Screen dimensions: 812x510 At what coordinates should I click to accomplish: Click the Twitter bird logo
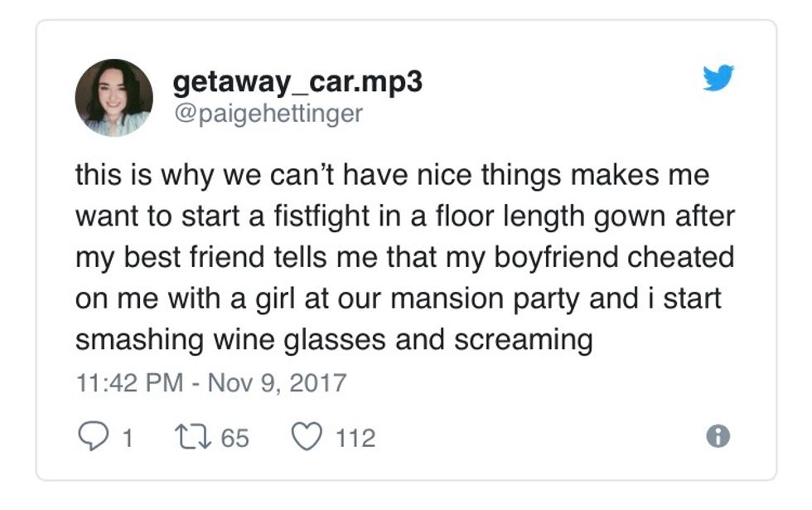point(718,78)
